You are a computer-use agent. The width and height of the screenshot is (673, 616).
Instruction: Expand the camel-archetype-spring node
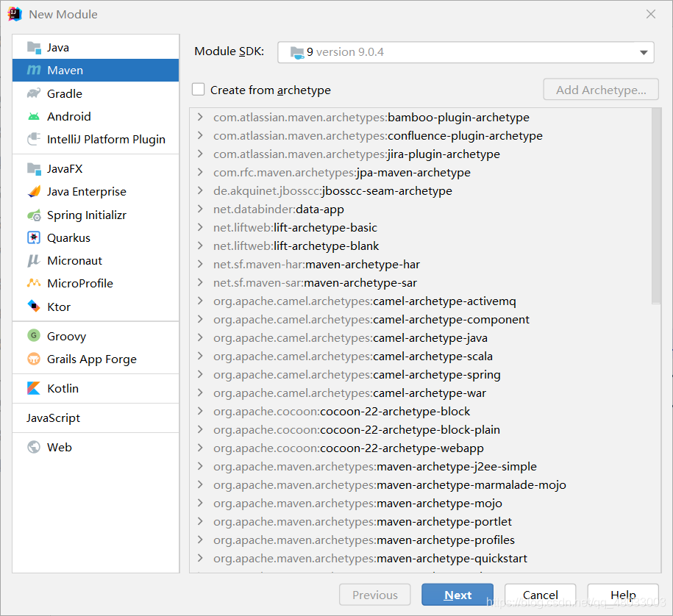(x=200, y=374)
